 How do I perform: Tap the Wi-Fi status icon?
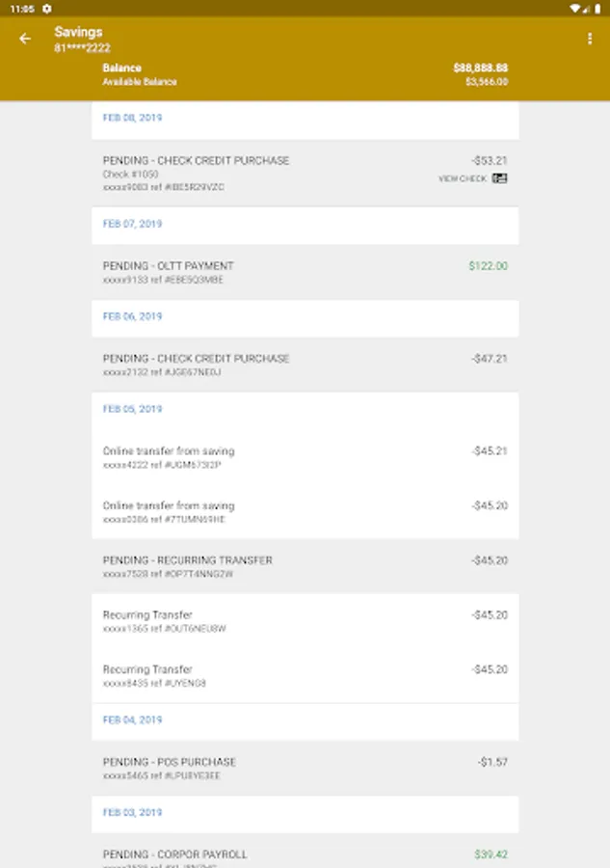[x=574, y=8]
